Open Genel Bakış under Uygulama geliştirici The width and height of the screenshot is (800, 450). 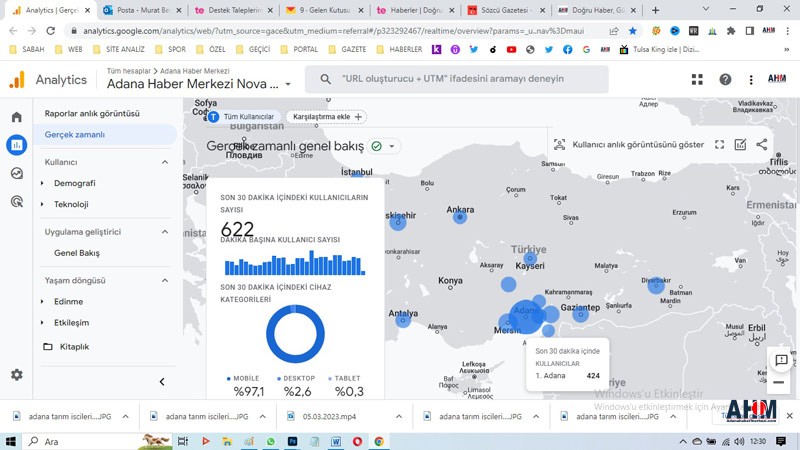(77, 253)
